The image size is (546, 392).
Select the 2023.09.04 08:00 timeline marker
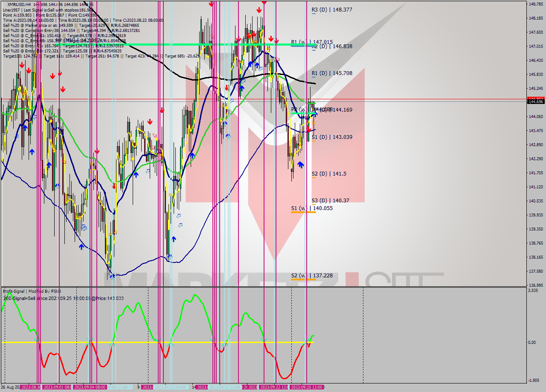coord(91,387)
